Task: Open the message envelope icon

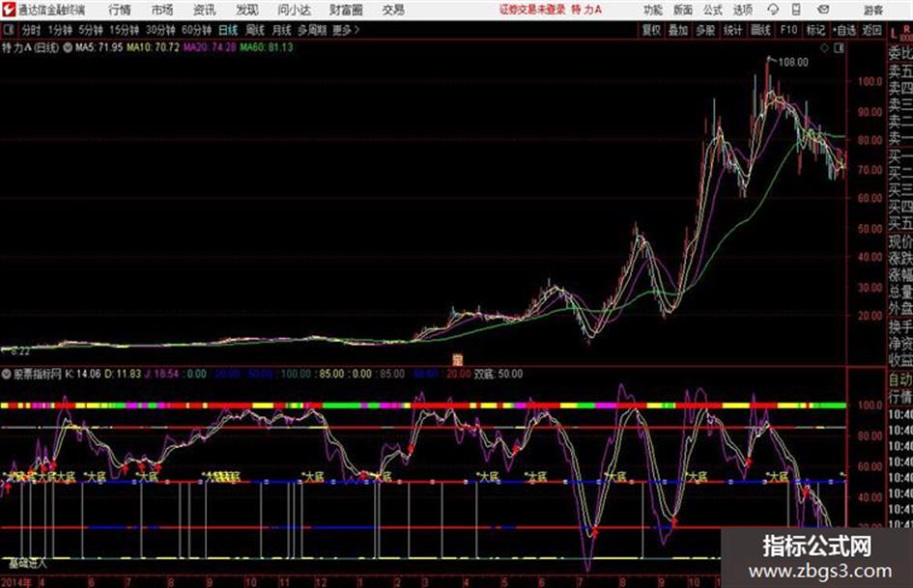Action: [823, 10]
